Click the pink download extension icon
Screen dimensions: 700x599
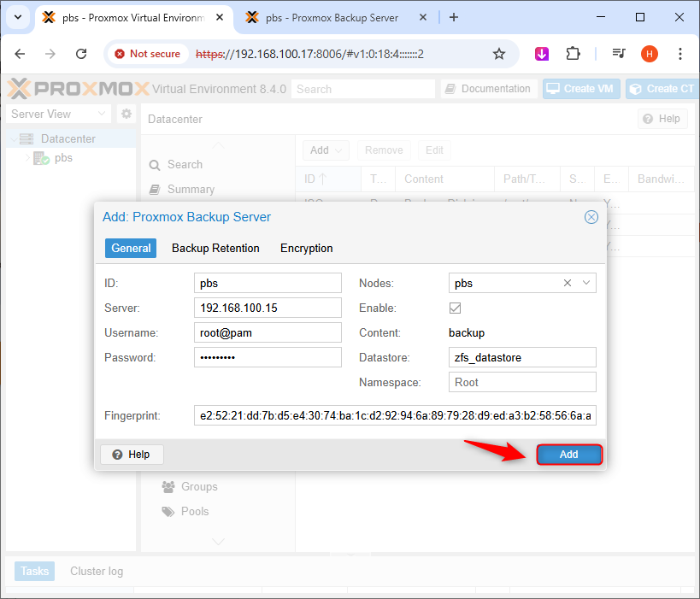[x=542, y=54]
